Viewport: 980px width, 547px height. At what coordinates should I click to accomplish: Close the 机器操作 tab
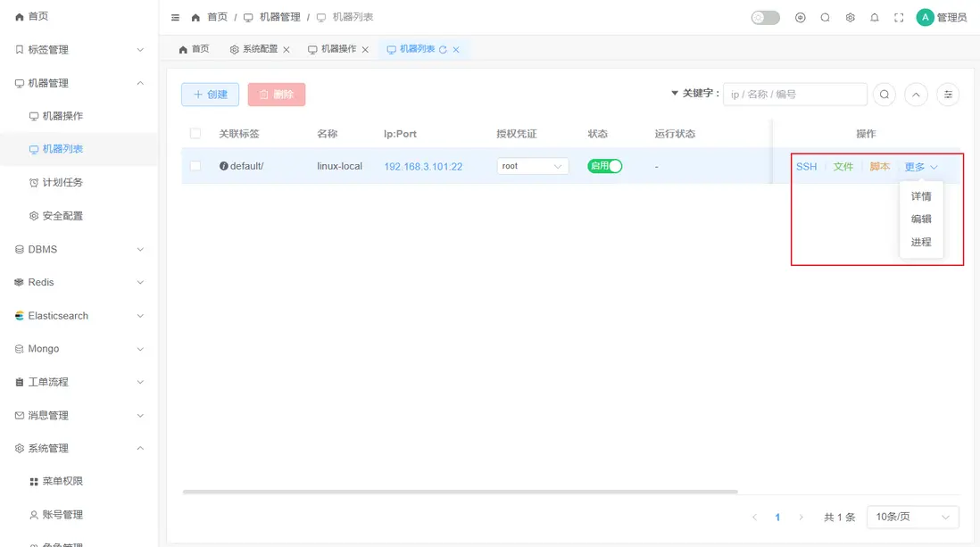coord(365,49)
